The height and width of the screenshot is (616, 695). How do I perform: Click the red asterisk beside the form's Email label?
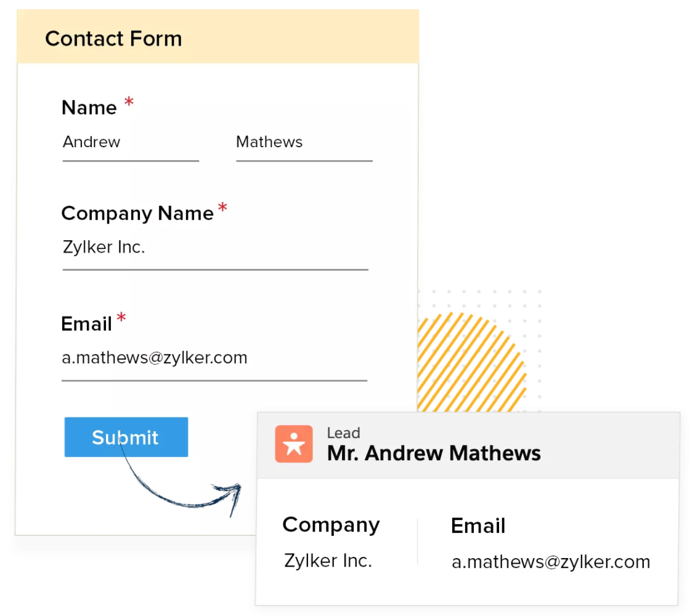click(121, 318)
